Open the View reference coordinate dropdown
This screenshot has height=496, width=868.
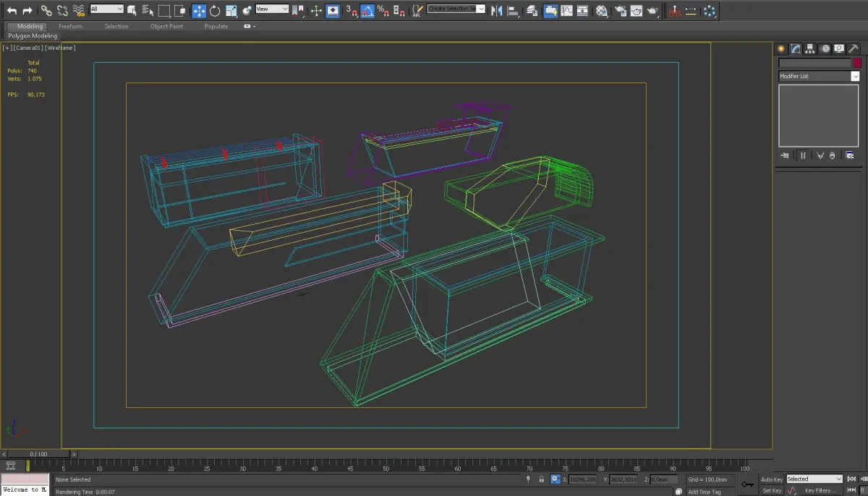click(x=272, y=9)
